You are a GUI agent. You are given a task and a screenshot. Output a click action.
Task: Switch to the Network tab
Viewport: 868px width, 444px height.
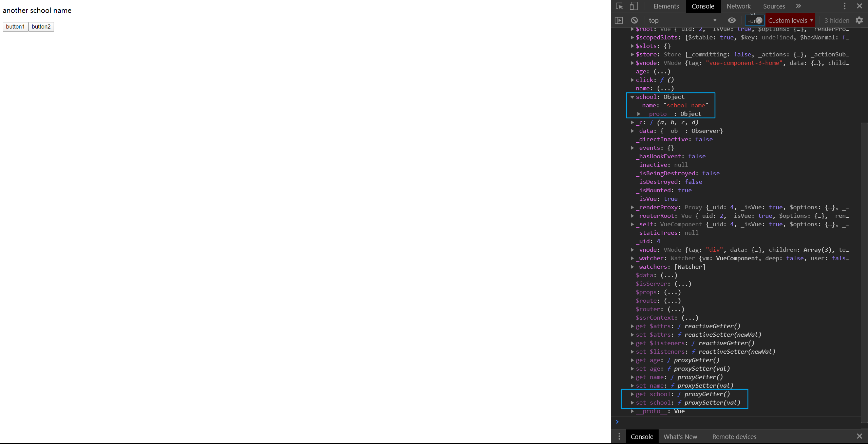(x=738, y=6)
